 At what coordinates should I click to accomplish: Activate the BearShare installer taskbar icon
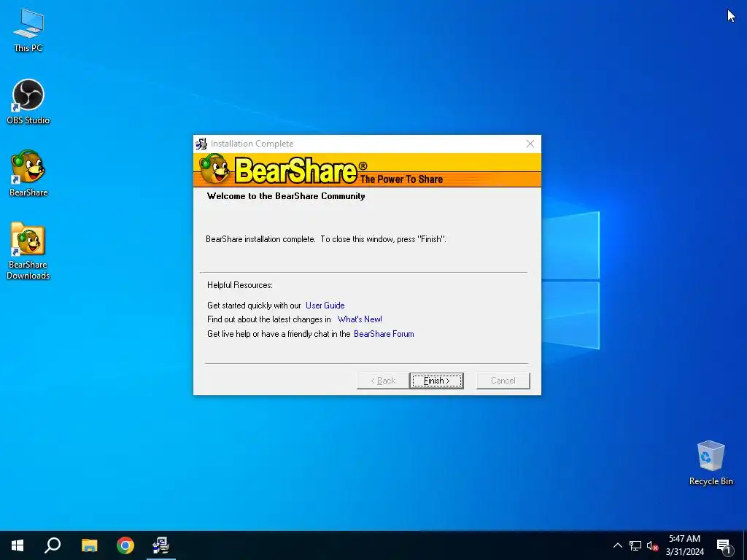tap(161, 545)
